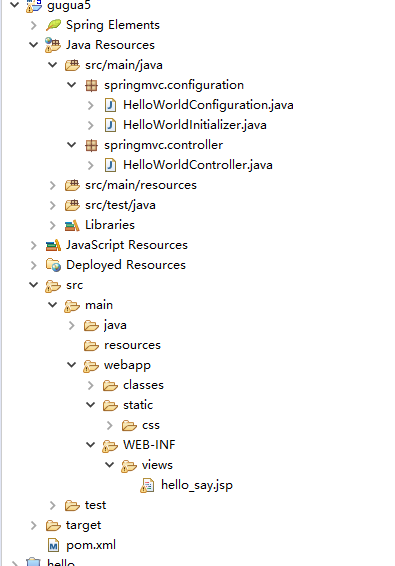
Task: Click the HelloWorldController.java file icon
Action: 110,165
